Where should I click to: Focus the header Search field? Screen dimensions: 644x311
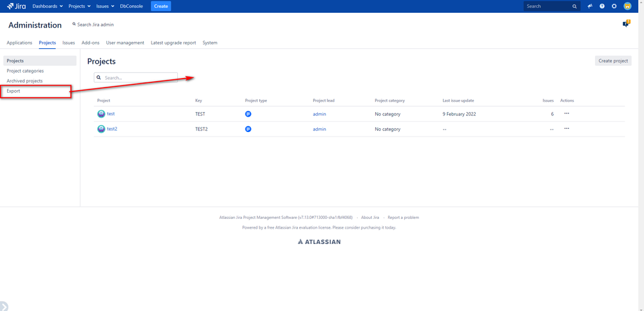[x=552, y=6]
